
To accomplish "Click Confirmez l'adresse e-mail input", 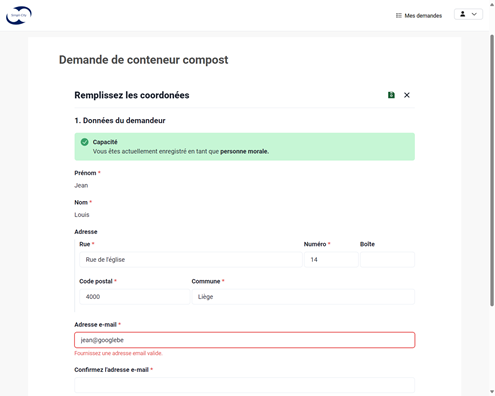I will coord(245,385).
